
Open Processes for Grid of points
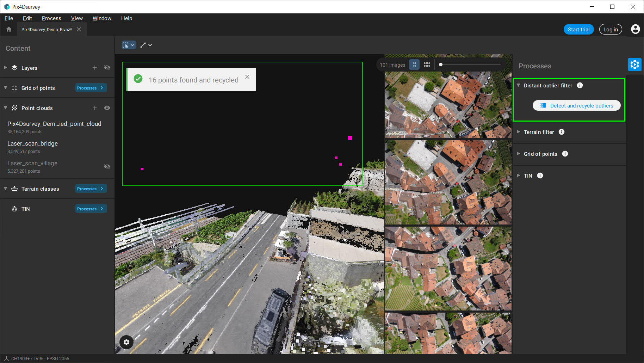(91, 88)
